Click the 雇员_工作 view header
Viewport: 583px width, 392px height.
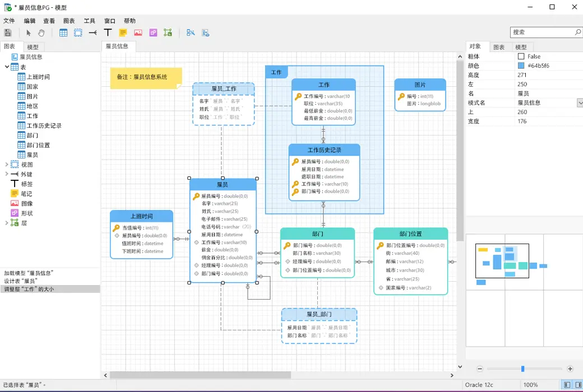(224, 88)
